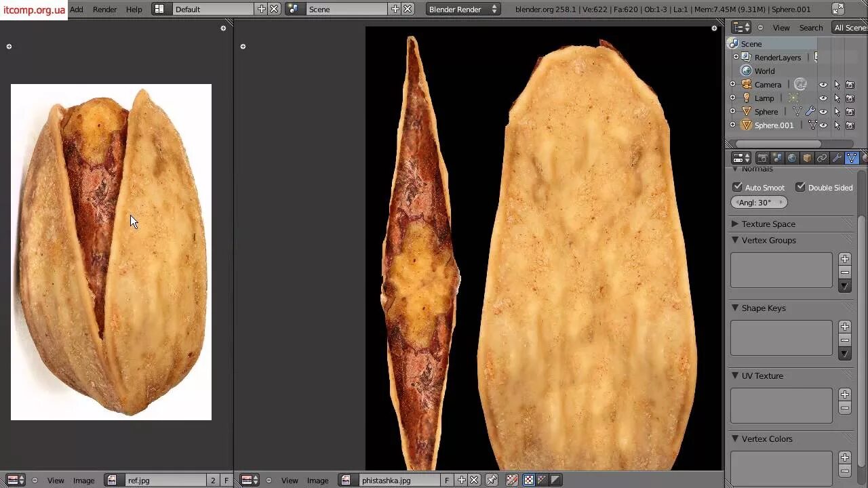
Task: Toggle Lamp renderability camera icon
Action: [x=850, y=98]
